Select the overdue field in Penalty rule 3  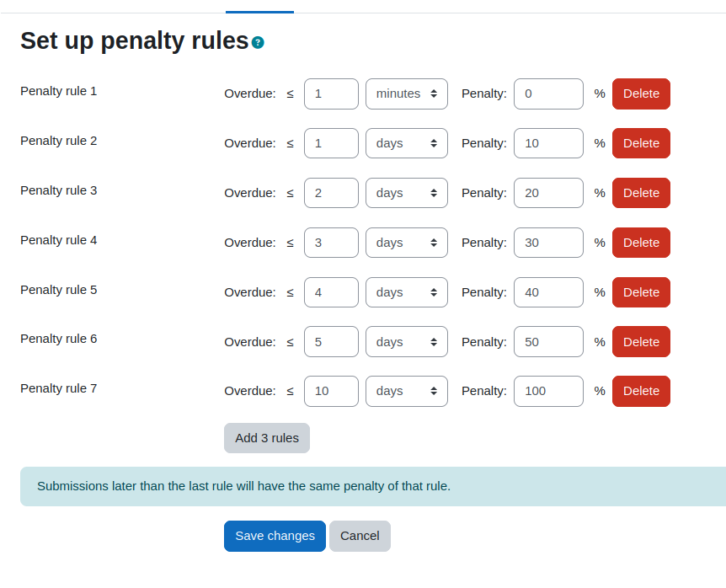(331, 193)
